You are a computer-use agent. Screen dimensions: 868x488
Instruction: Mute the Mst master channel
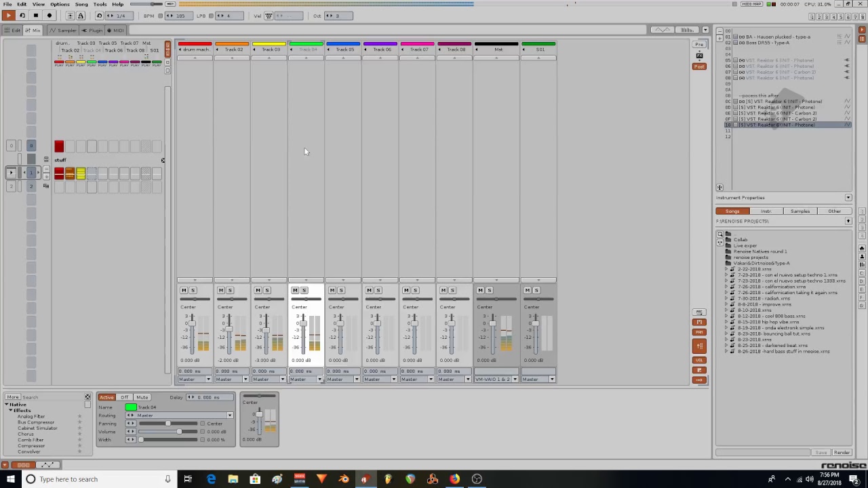click(480, 290)
